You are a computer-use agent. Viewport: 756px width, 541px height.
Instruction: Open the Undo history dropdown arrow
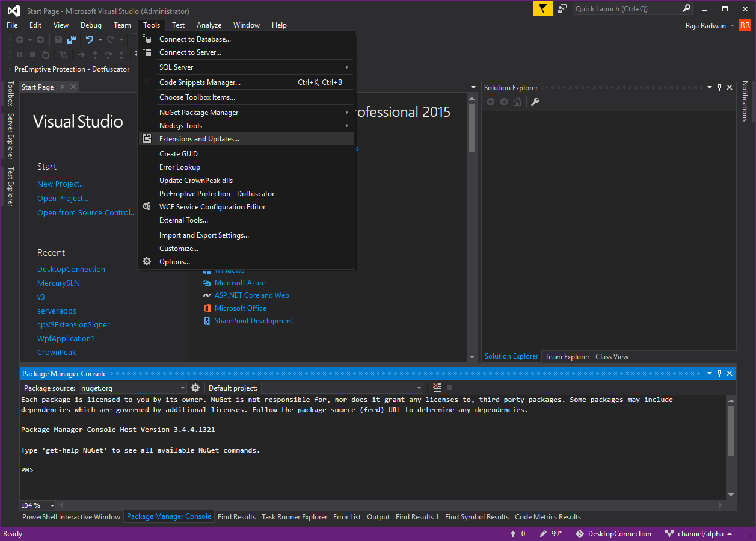point(100,40)
